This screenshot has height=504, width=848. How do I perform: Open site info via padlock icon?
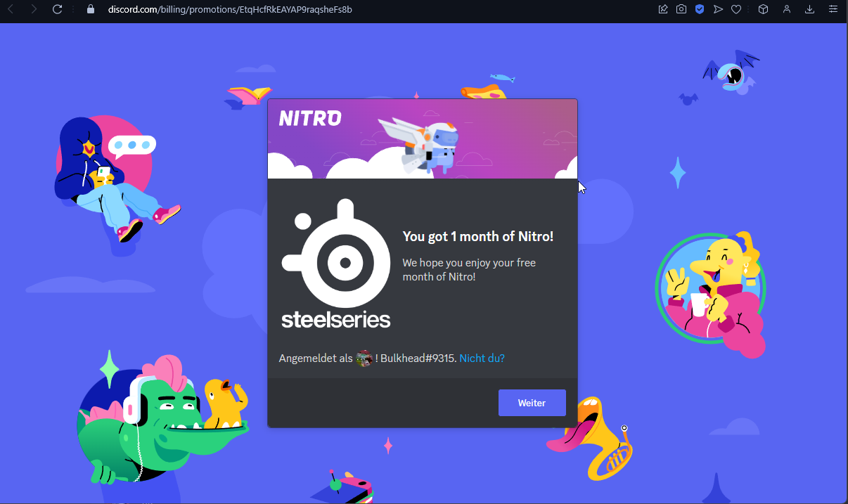tap(90, 9)
